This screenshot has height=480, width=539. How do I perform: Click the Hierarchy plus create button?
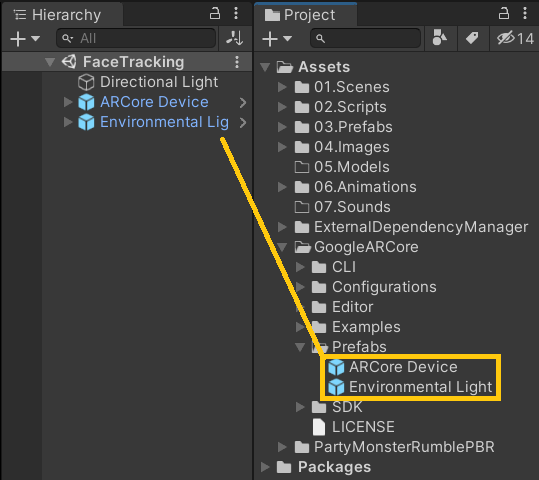(x=18, y=39)
